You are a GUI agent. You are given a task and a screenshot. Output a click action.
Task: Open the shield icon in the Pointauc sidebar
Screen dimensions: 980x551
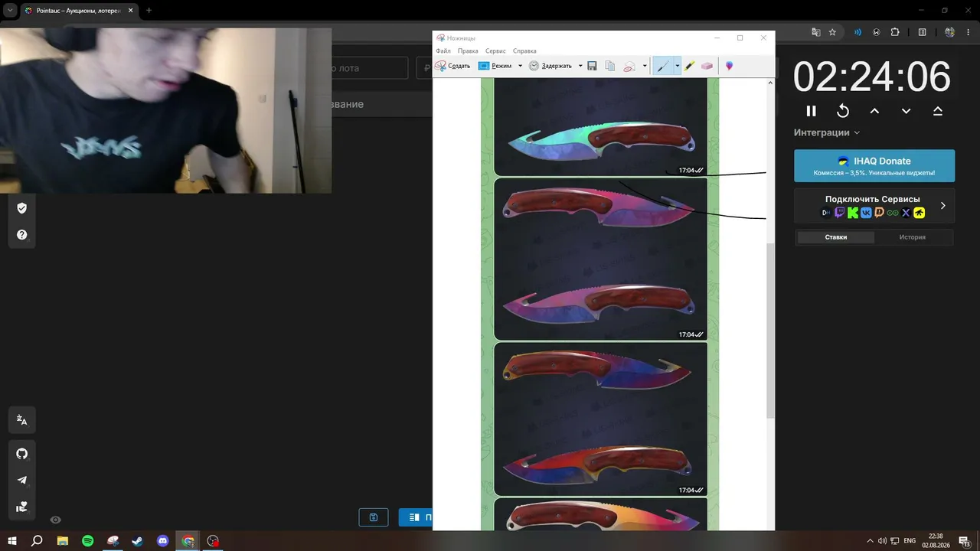pos(22,208)
